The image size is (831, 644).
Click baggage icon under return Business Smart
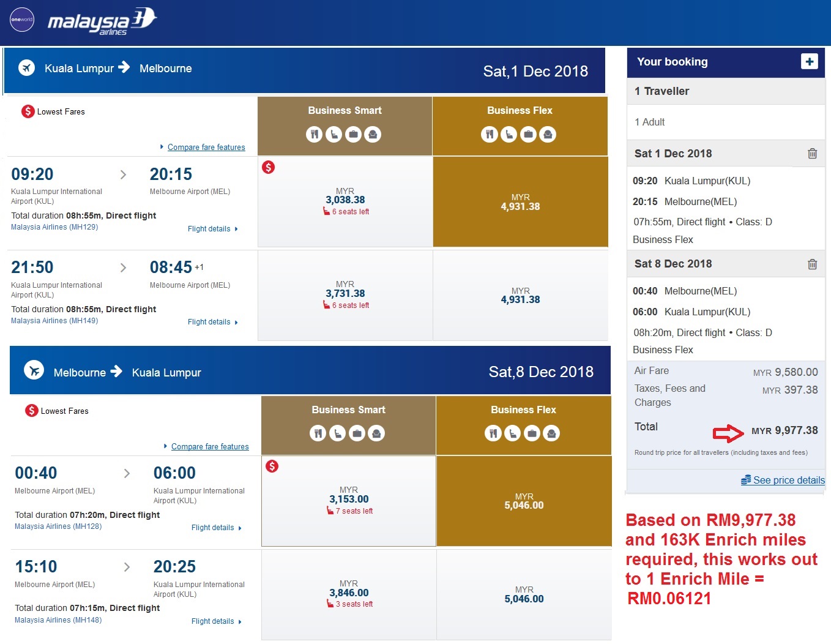click(x=357, y=433)
